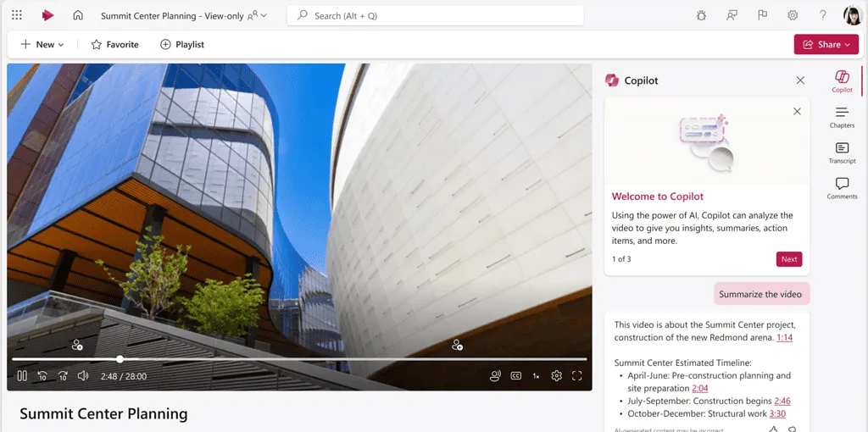
Task: Open the Copilot side panel tab
Action: (x=842, y=81)
